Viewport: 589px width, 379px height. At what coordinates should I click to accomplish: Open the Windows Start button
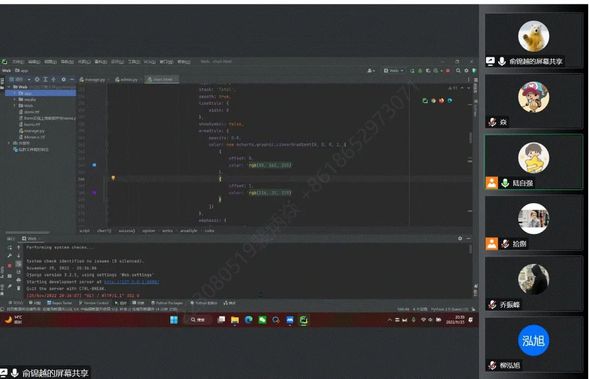click(174, 320)
